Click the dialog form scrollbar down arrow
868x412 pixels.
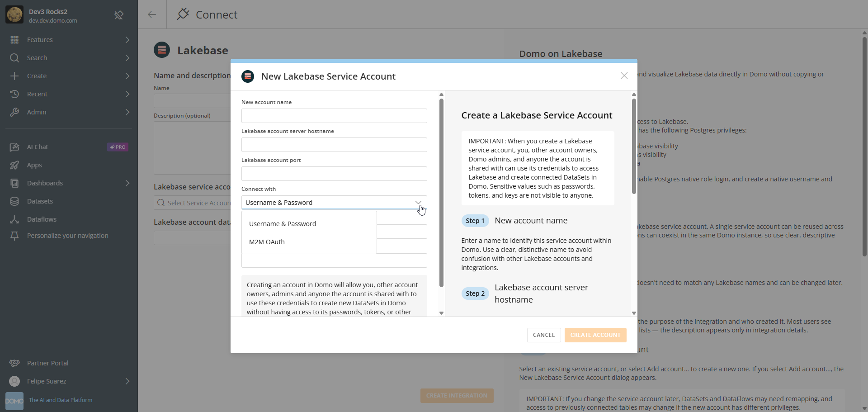(x=442, y=313)
